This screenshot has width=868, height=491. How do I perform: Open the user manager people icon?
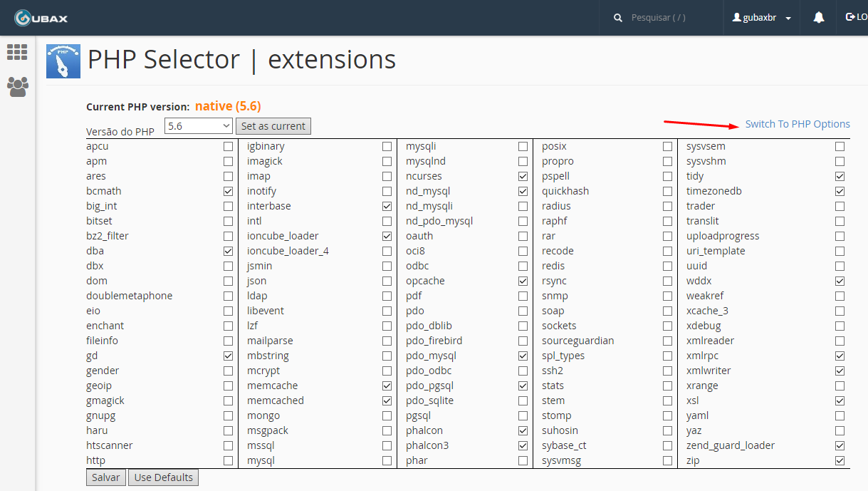17,87
